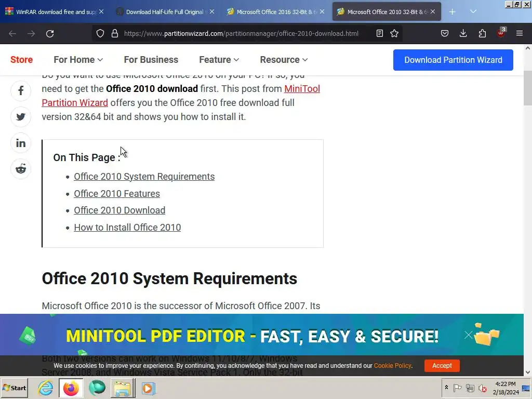Close the Half-Life download tab
Screen dimensions: 532x399
pos(212,12)
